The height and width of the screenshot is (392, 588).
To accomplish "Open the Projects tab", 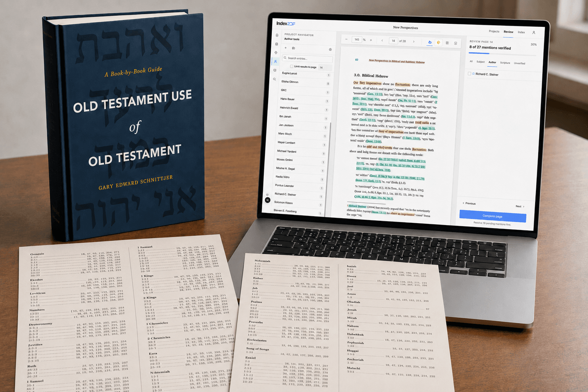I will point(494,31).
